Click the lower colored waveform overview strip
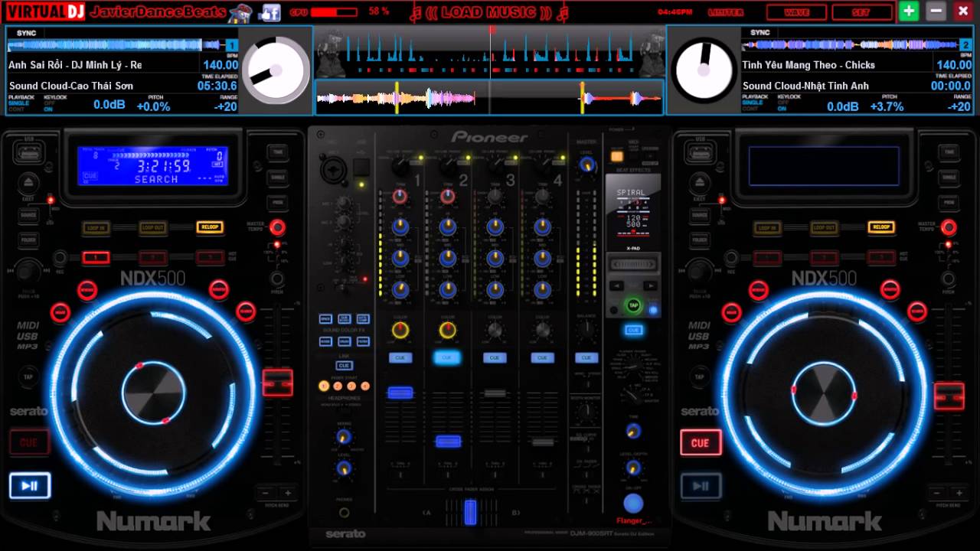Image resolution: width=980 pixels, height=551 pixels. click(489, 98)
